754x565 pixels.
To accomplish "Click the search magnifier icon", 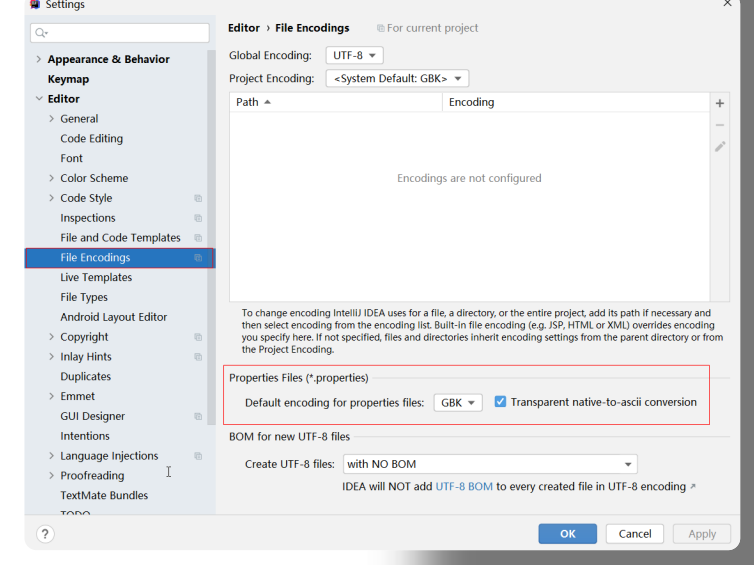I will [x=41, y=33].
